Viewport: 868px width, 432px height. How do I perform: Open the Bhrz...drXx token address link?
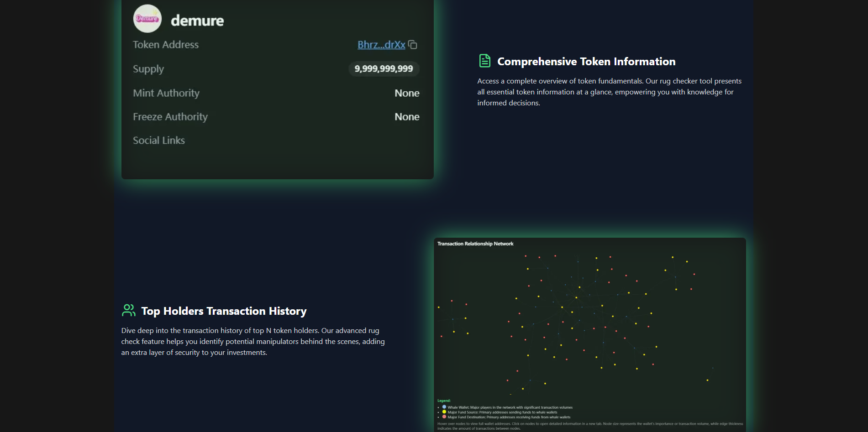(x=381, y=45)
